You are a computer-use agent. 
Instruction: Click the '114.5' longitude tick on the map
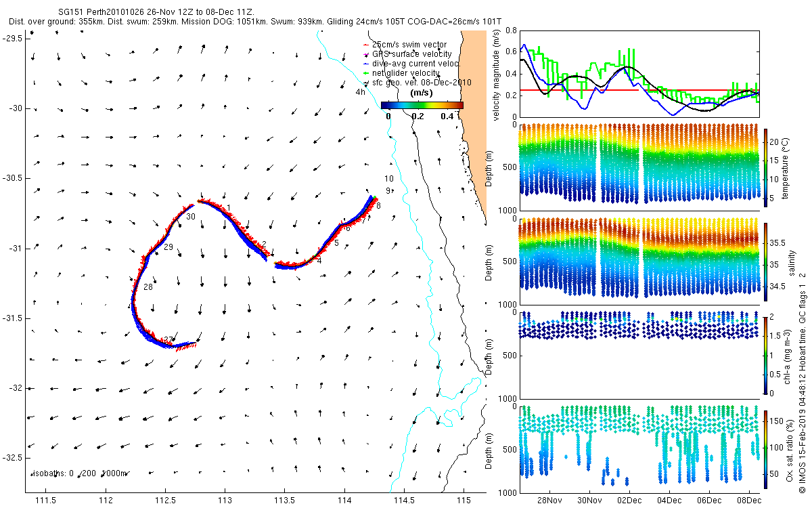(404, 501)
